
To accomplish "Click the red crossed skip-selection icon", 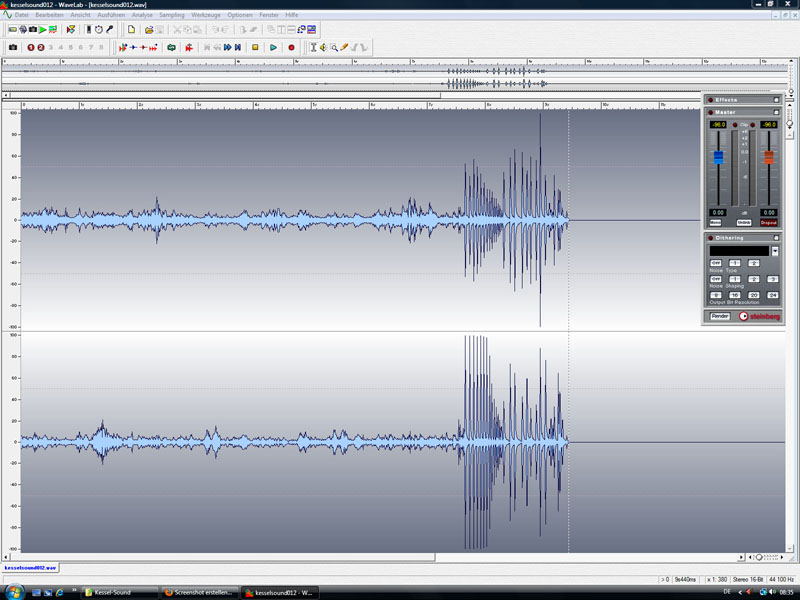I will [x=189, y=47].
